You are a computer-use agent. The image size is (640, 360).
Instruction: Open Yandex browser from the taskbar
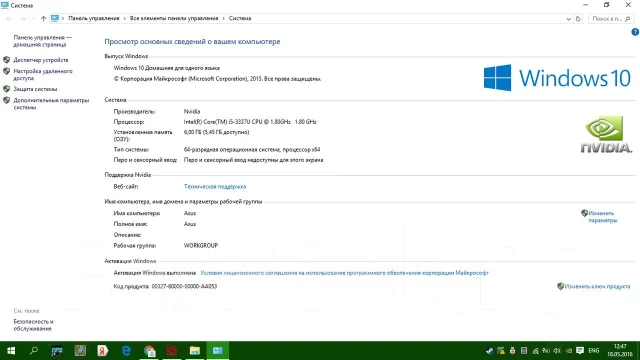[x=102, y=351]
